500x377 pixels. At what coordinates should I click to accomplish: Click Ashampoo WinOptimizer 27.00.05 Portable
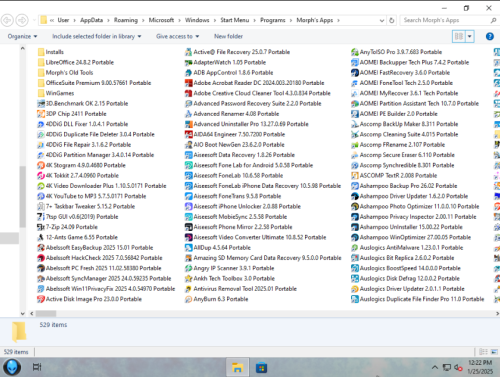click(x=411, y=237)
